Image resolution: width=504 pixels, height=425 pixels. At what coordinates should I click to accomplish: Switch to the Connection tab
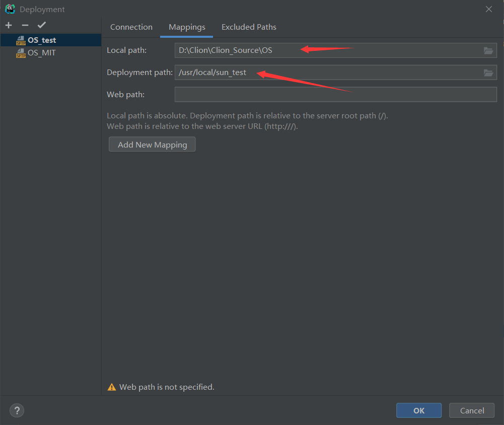(x=131, y=27)
